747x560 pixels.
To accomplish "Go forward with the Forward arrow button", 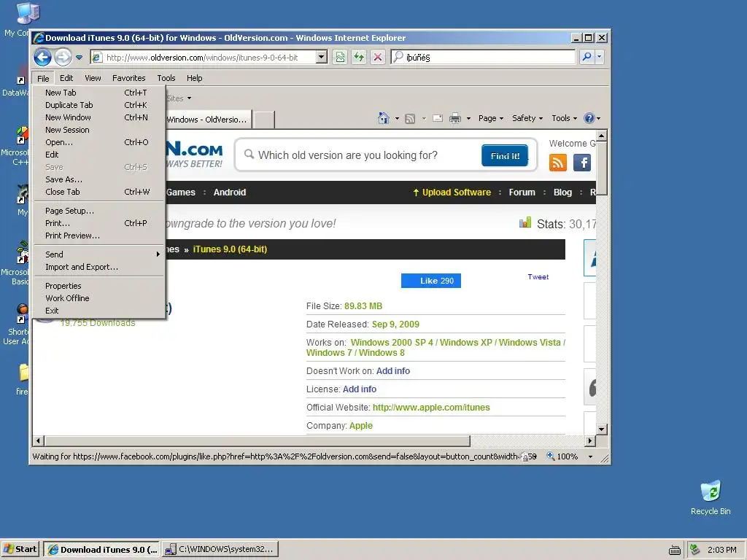I will pos(63,58).
